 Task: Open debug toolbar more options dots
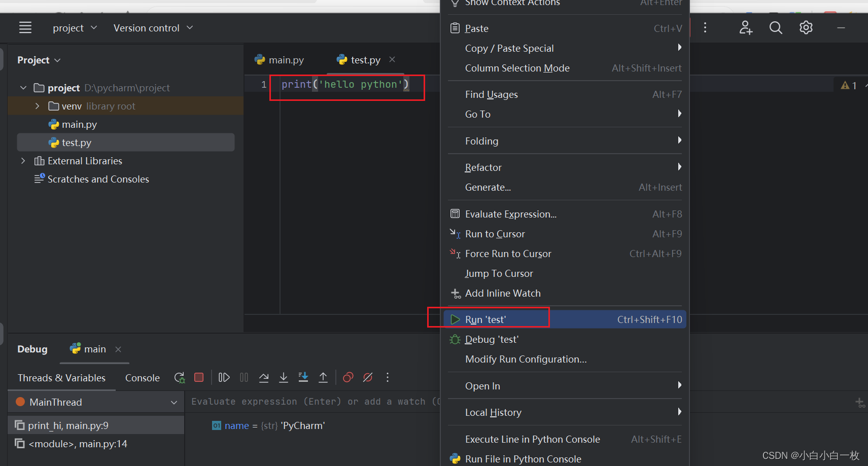388,377
